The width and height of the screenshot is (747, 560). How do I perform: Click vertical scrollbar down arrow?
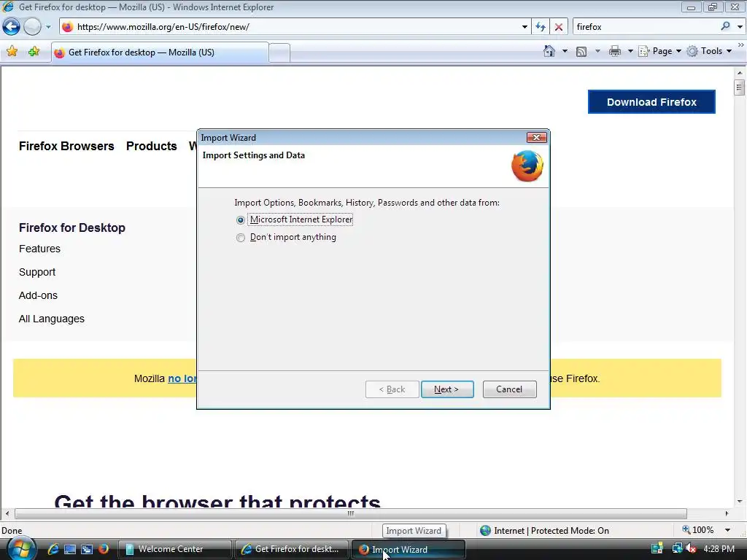click(x=740, y=501)
